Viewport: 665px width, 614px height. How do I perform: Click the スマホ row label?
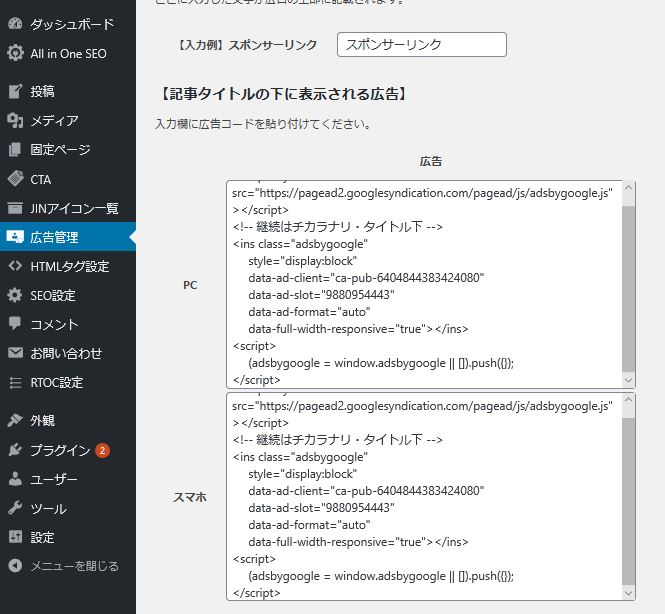tap(190, 497)
